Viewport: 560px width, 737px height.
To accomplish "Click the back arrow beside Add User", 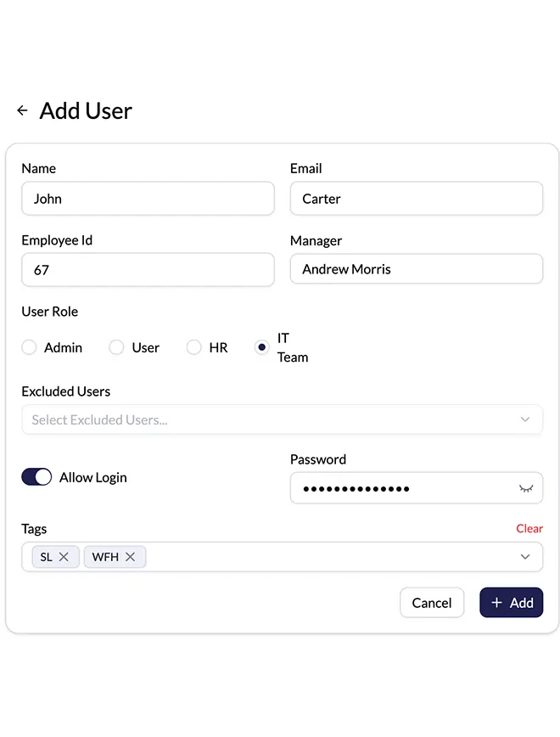I will 22,111.
